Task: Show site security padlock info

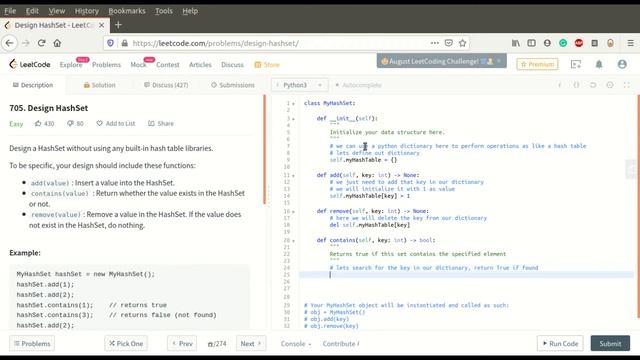Action: (124, 43)
